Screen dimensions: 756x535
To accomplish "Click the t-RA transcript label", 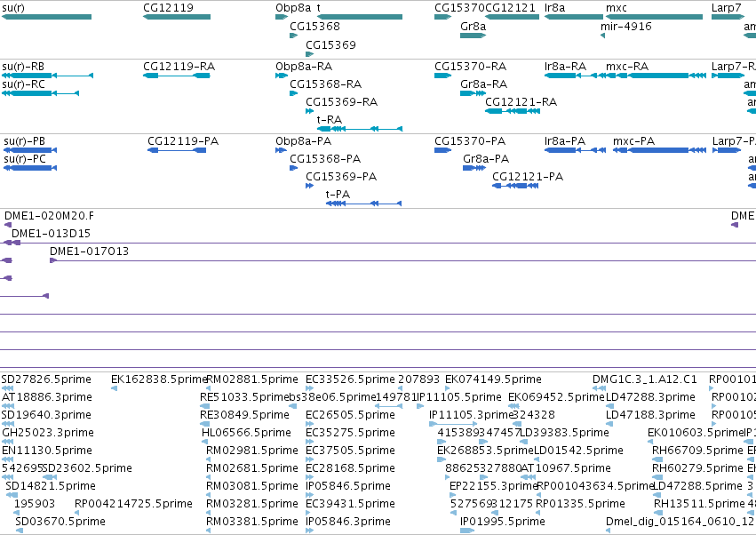I will click(330, 120).
